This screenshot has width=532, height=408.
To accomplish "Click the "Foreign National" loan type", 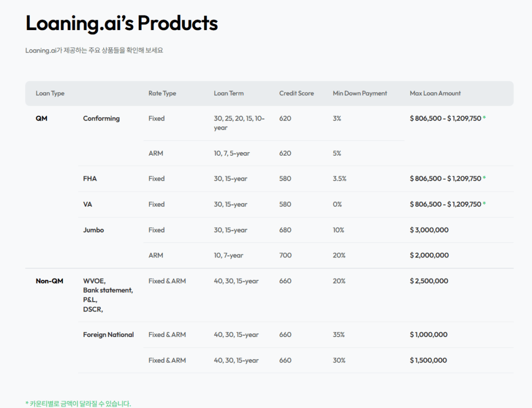I will click(109, 335).
